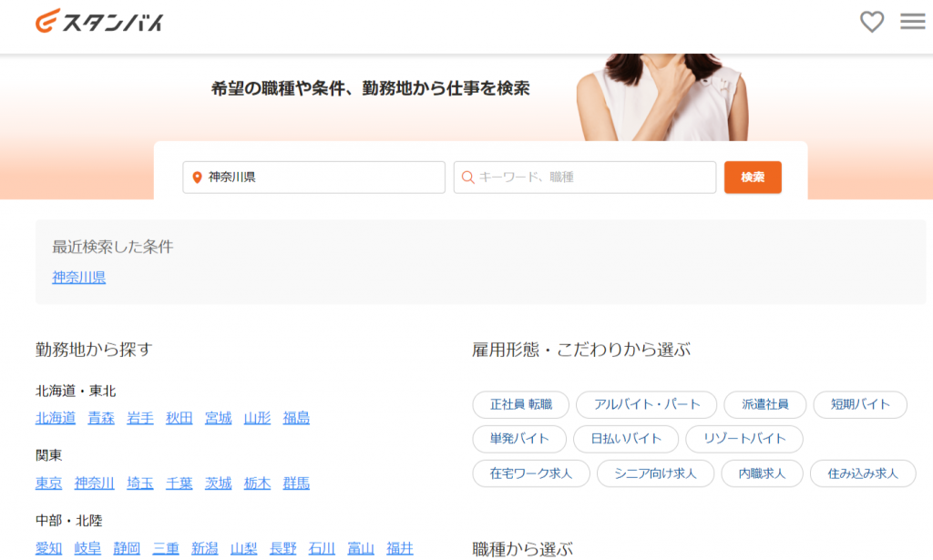The width and height of the screenshot is (933, 560).
Task: Select 新潟 prefecture link
Action: click(x=205, y=548)
